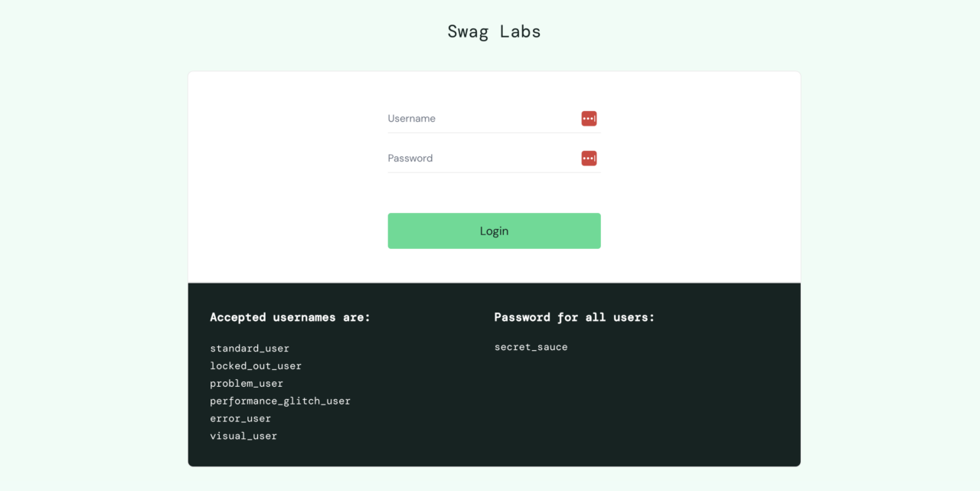
Task: Click the Password placeholder label
Action: 410,158
